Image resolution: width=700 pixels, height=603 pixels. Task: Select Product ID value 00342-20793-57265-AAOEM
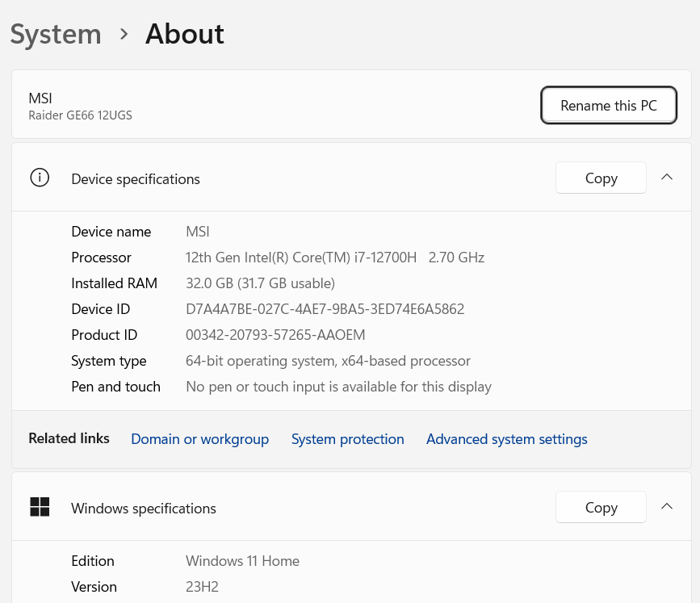[275, 335]
